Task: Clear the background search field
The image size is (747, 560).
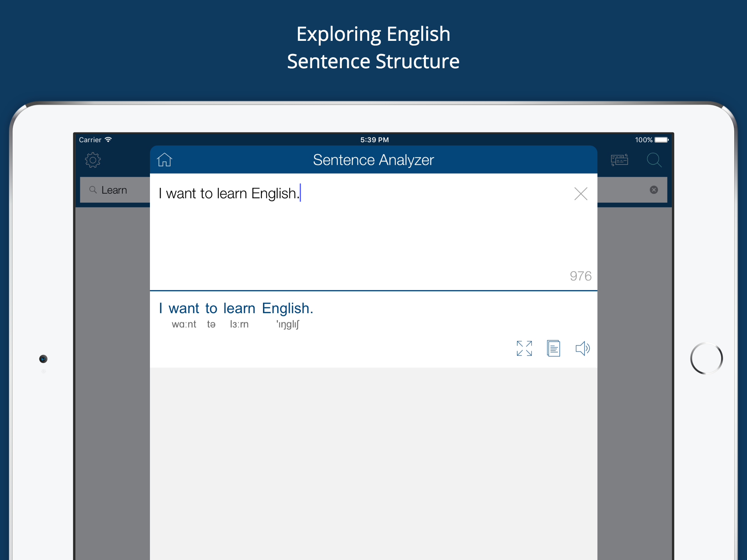Action: (x=654, y=190)
